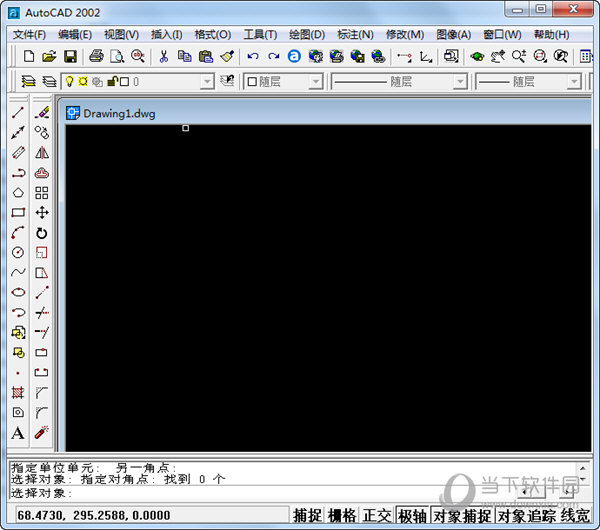The image size is (600, 530).
Task: Select the Rectangle draw tool
Action: 18,212
